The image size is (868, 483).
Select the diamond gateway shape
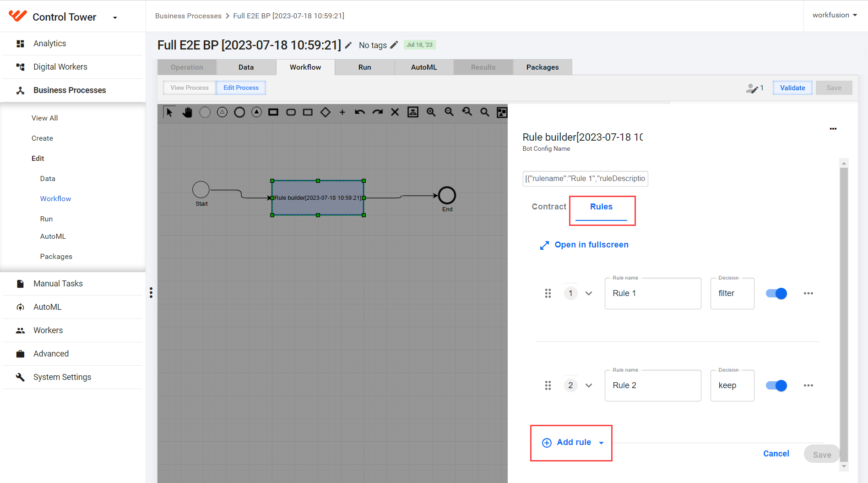[325, 112]
